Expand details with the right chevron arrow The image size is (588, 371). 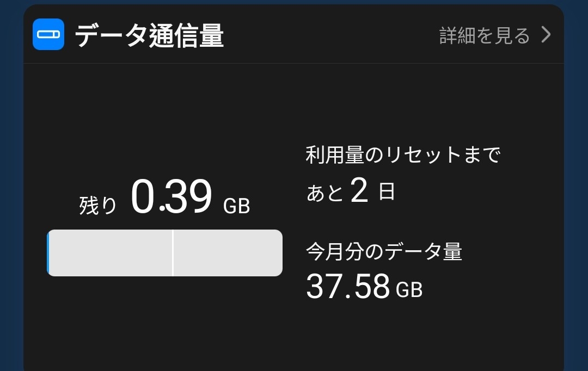tap(546, 34)
